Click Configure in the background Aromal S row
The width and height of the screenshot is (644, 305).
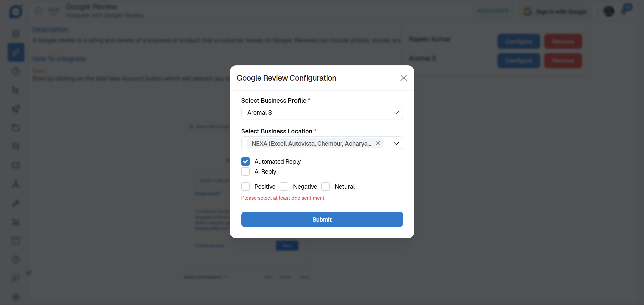519,61
